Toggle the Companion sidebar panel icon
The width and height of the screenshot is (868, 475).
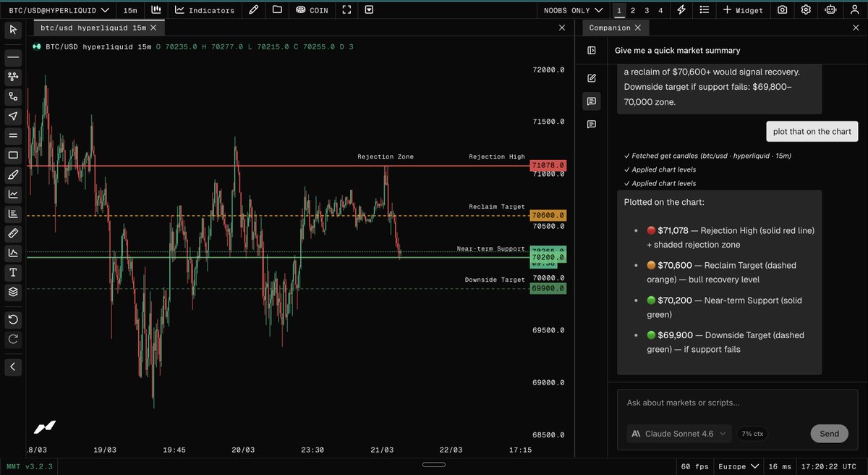(592, 51)
